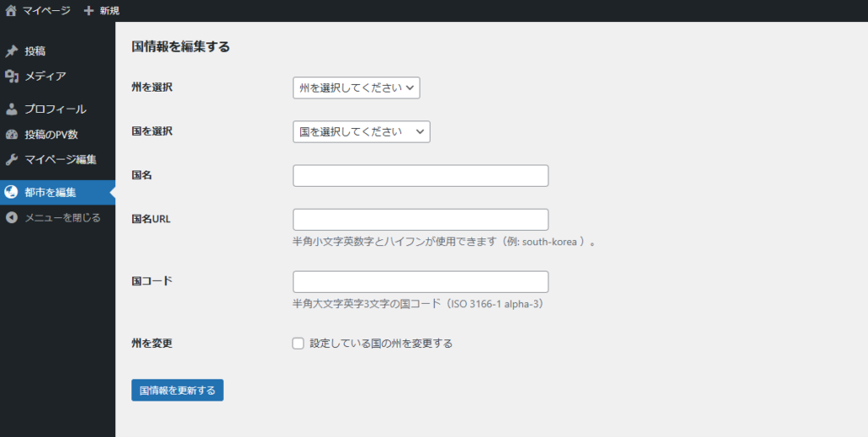Focus the 国コード input field
Image resolution: width=868 pixels, height=437 pixels.
420,282
